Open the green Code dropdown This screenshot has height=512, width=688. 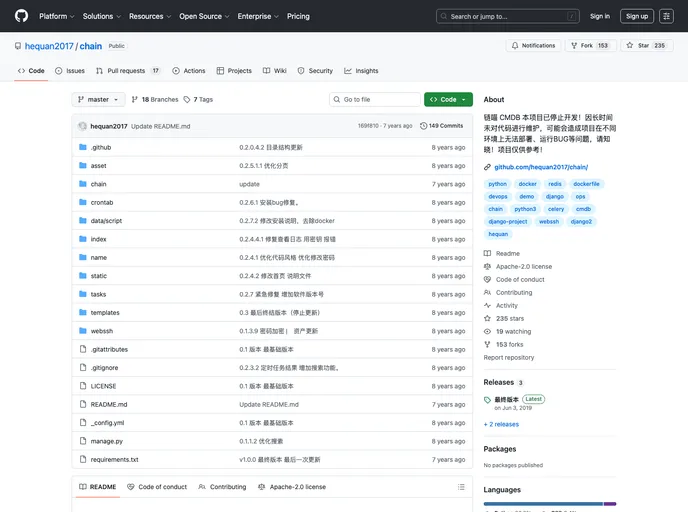pos(447,100)
